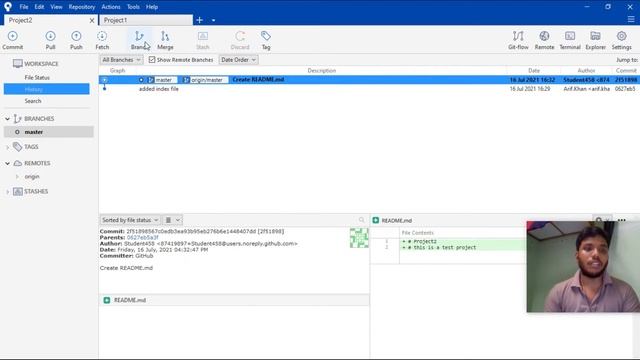
Task: Collapse the REMOTES section
Action: point(7,163)
